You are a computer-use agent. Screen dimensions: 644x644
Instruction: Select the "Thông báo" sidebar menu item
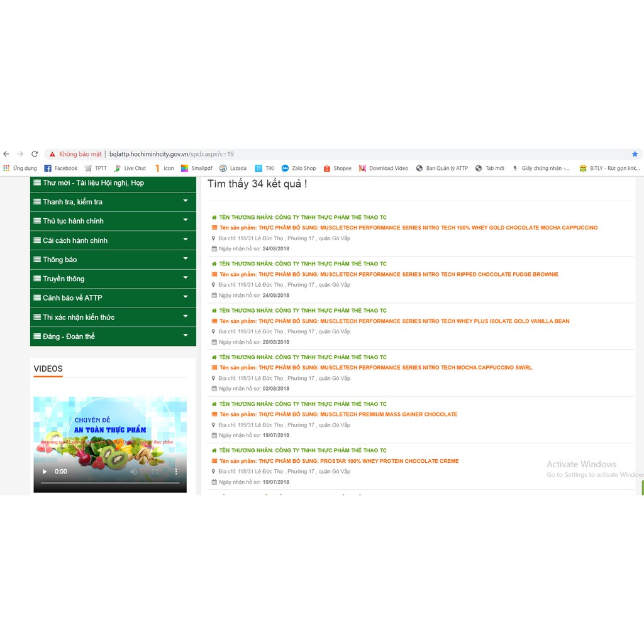pos(60,260)
